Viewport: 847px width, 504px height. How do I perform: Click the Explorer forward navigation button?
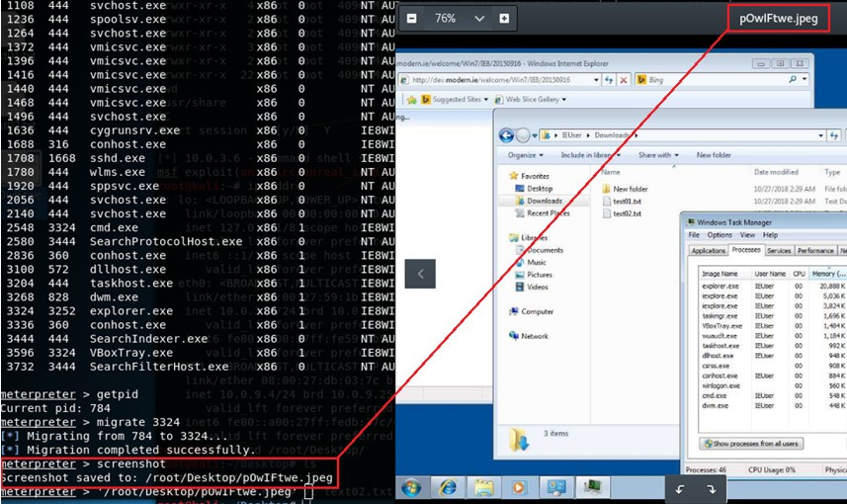coord(523,135)
